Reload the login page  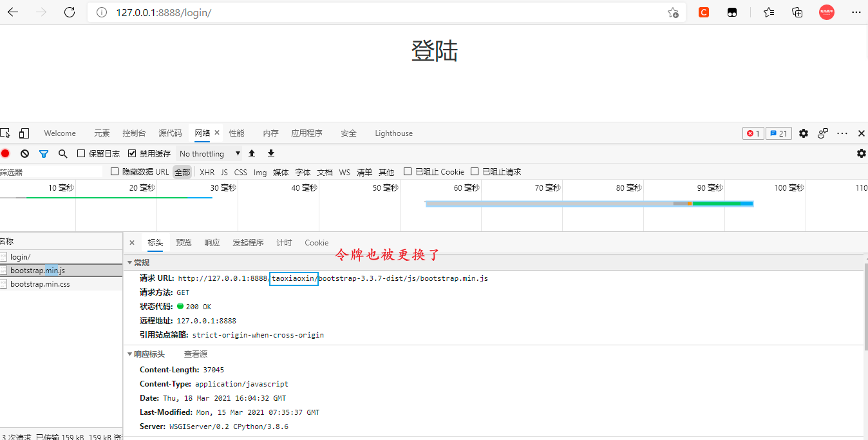point(70,12)
